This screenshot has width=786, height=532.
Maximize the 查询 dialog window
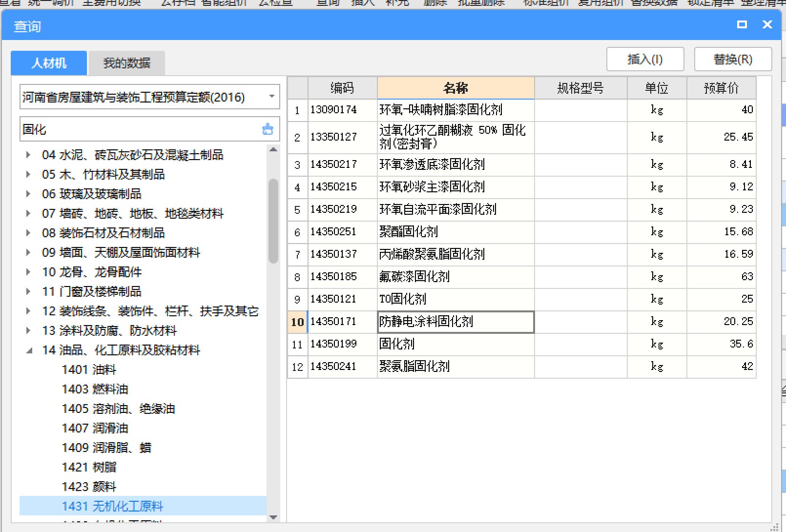coord(742,24)
